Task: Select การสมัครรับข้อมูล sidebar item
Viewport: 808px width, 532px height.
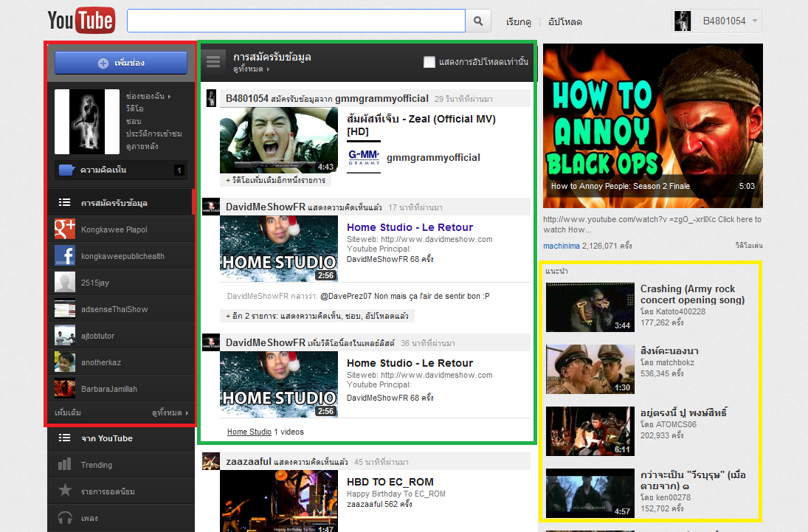Action: click(x=121, y=203)
